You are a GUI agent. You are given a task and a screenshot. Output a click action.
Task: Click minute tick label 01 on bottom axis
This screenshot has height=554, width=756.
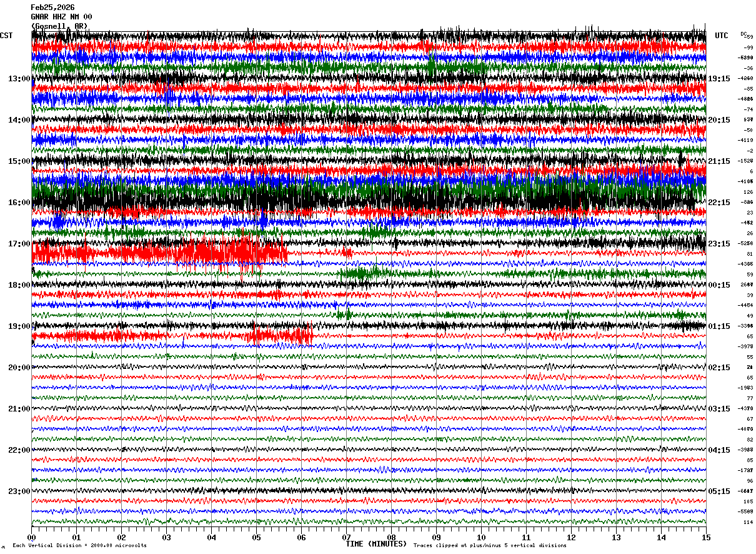(x=76, y=538)
